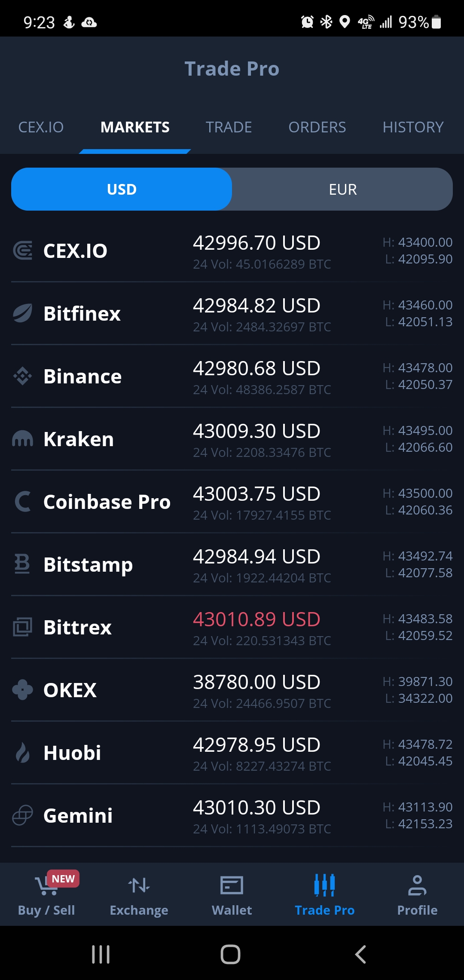
Task: Open the CEX.IO top tab
Action: 41,127
